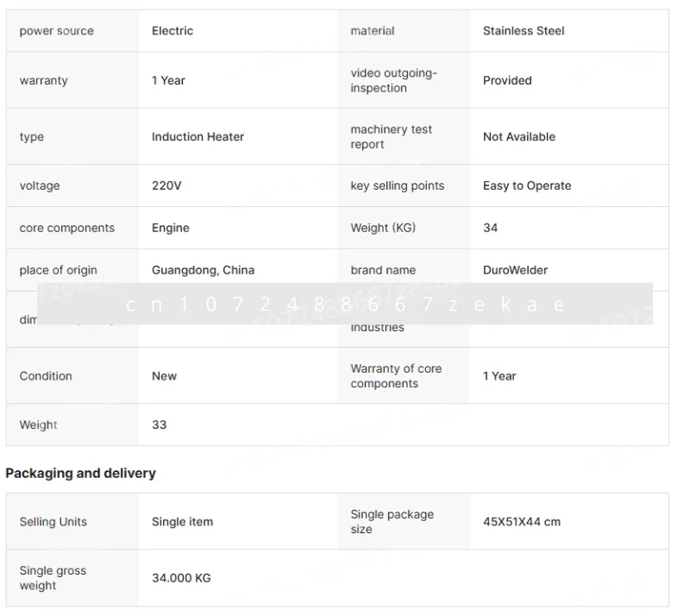Click the 'Easy to Operate' selling point
The image size is (690, 616).
click(527, 185)
